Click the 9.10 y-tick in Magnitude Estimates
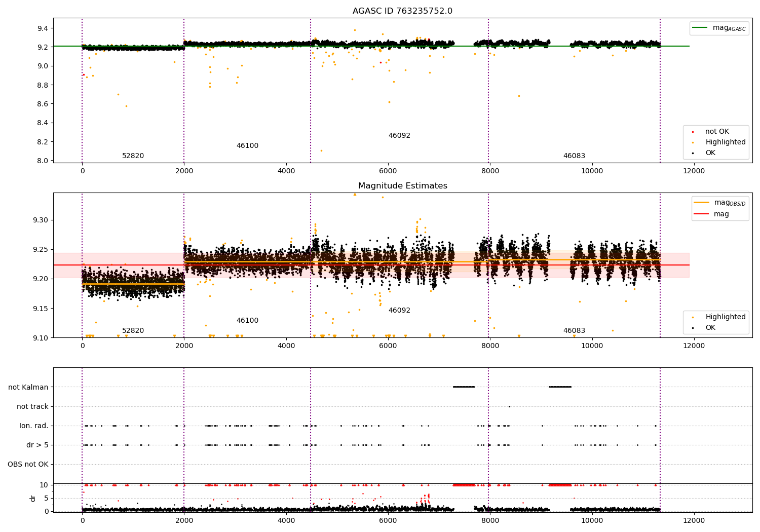 (41, 338)
